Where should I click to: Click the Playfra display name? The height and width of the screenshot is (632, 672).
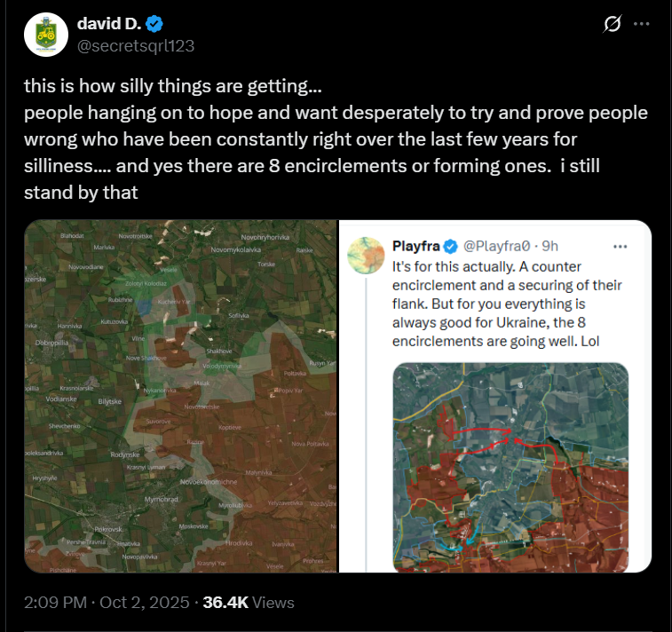pos(416,246)
